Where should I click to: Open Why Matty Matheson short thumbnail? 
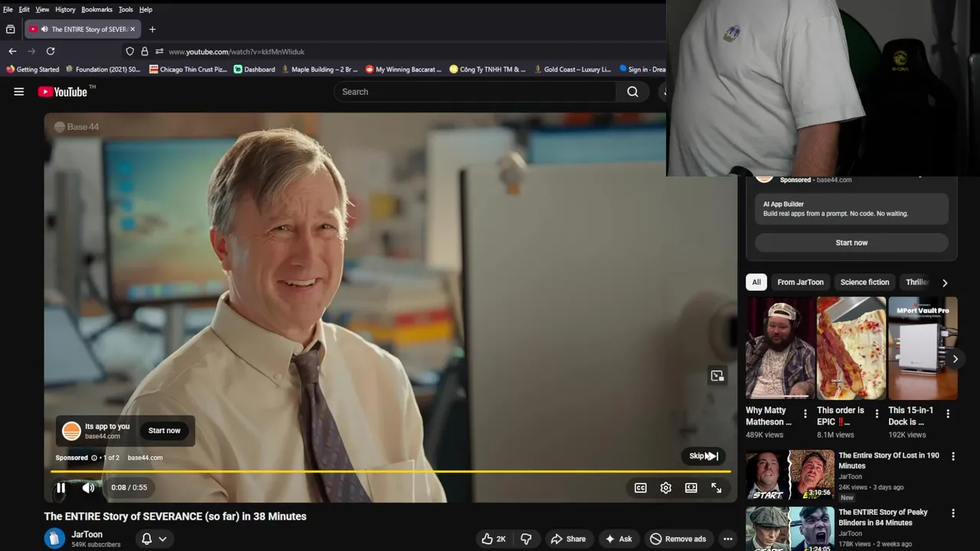pos(780,349)
